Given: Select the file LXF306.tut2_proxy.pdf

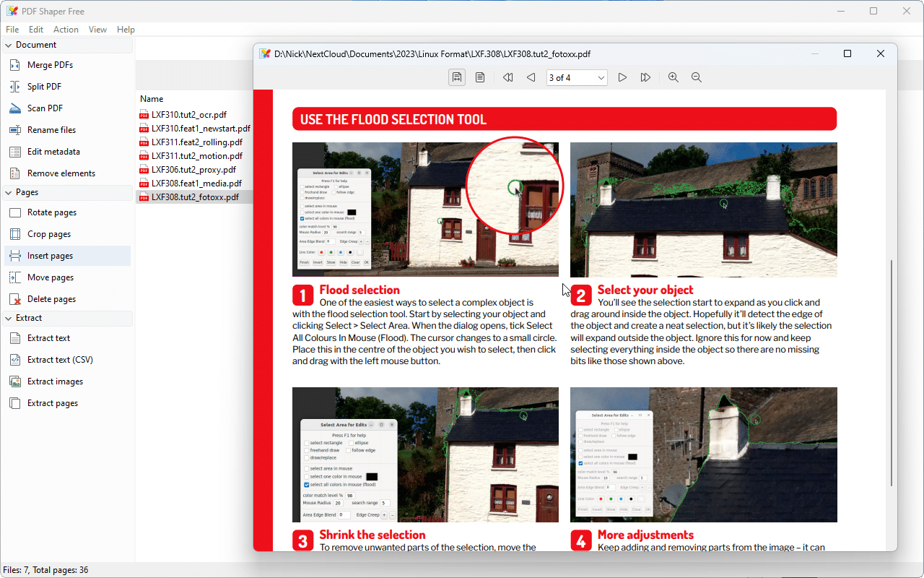Looking at the screenshot, I should pyautogui.click(x=186, y=169).
